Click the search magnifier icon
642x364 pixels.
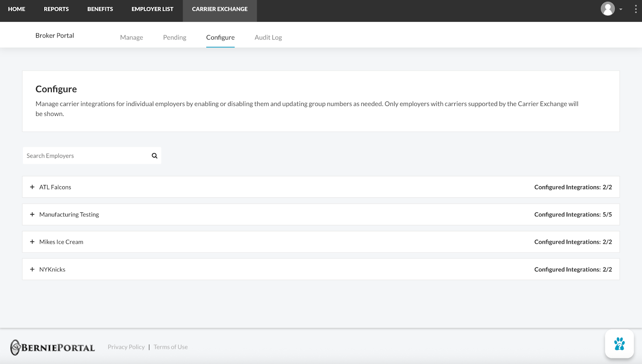click(154, 156)
